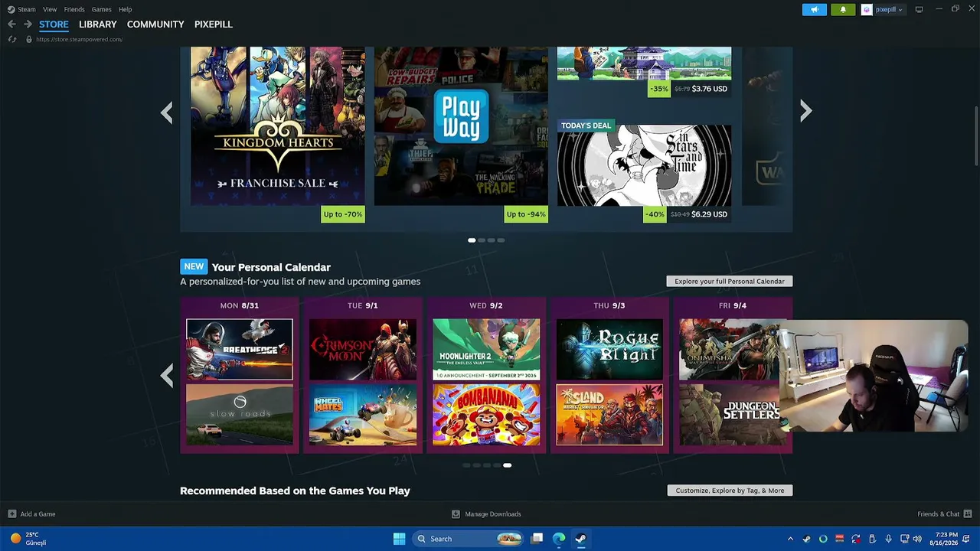This screenshot has width=980, height=551.
Task: Open Bombanana game capsule
Action: point(486,415)
